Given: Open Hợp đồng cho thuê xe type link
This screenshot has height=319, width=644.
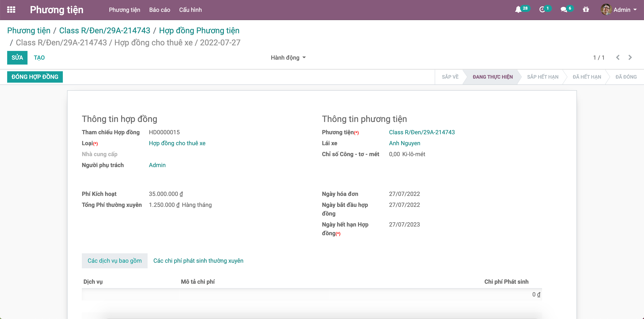Looking at the screenshot, I should (177, 143).
